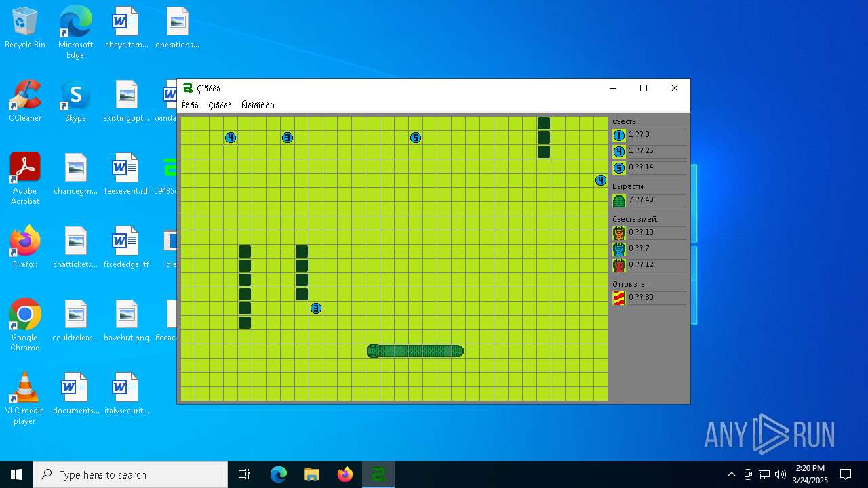Click the 'Съесть:' heading in side panel
The image size is (868, 488).
[x=625, y=121]
